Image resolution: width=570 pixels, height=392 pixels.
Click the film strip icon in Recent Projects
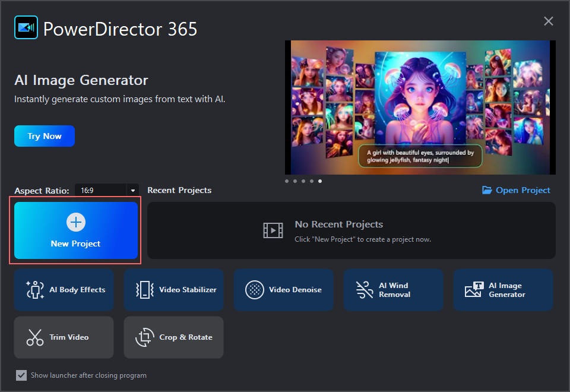click(273, 230)
